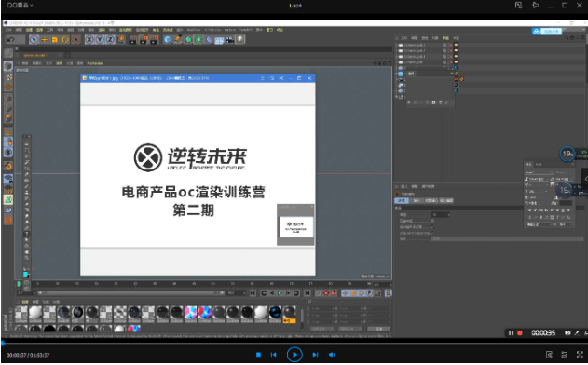Select the white sphere material thumbnail
The height and width of the screenshot is (365, 588).
(35, 313)
